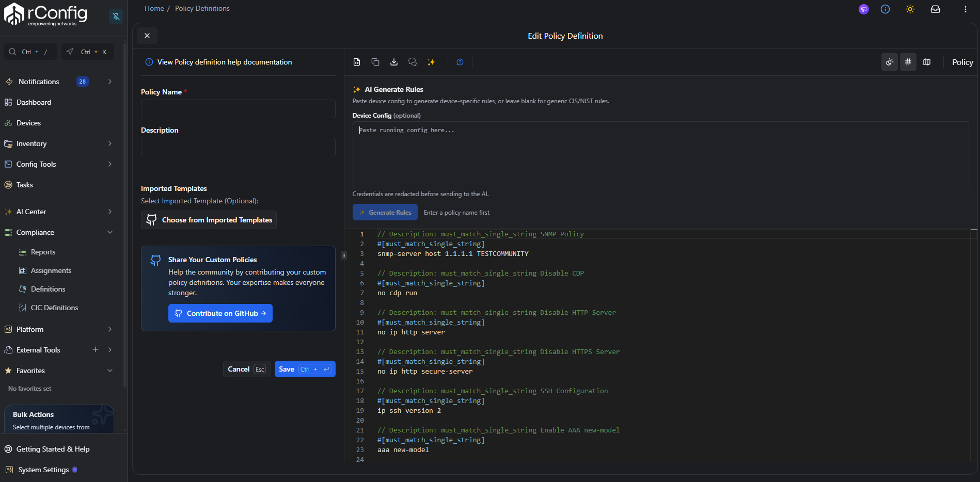Click Contribute on GitHub
The height and width of the screenshot is (482, 980).
tap(220, 313)
